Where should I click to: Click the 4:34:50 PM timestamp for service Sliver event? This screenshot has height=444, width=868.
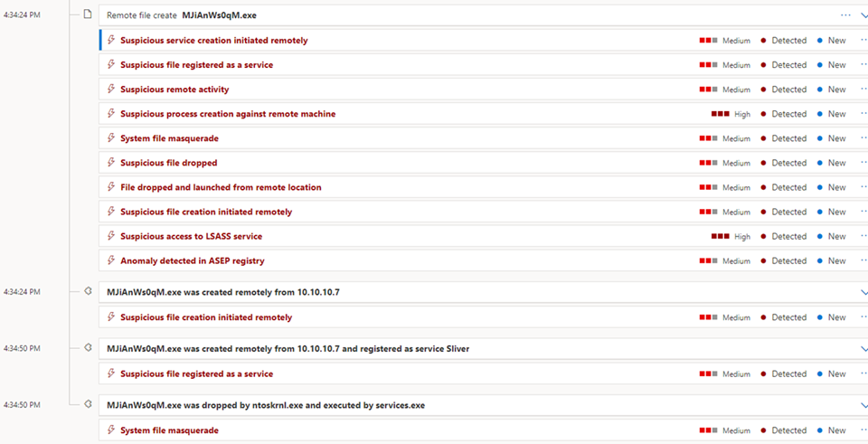click(22, 348)
